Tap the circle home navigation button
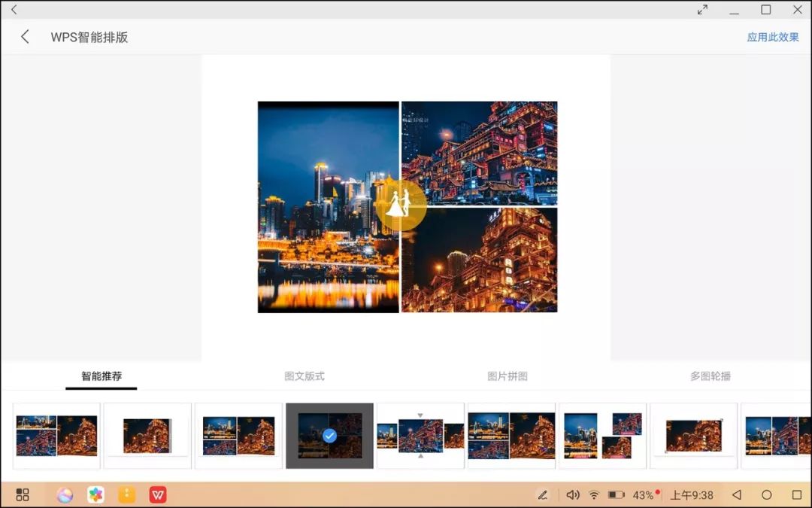Screen dimensions: 812x508 point(767,494)
